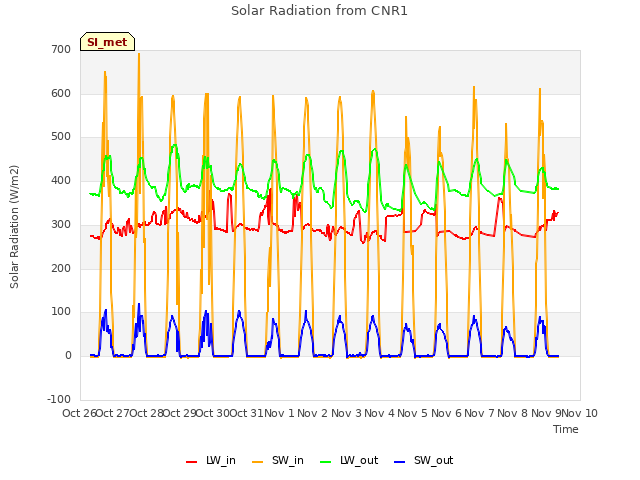Click the Oct 28 x-axis date label
This screenshot has height=480, width=640.
[146, 413]
